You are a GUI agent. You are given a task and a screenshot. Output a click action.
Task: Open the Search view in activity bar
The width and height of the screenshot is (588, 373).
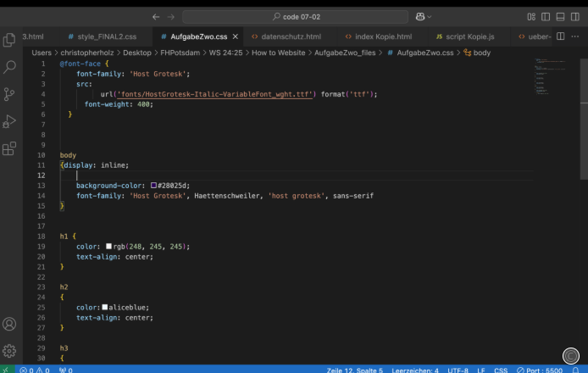pyautogui.click(x=10, y=67)
